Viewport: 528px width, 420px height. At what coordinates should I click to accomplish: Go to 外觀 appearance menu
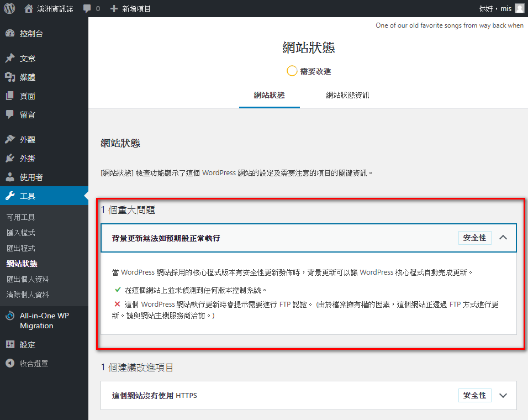click(x=28, y=140)
